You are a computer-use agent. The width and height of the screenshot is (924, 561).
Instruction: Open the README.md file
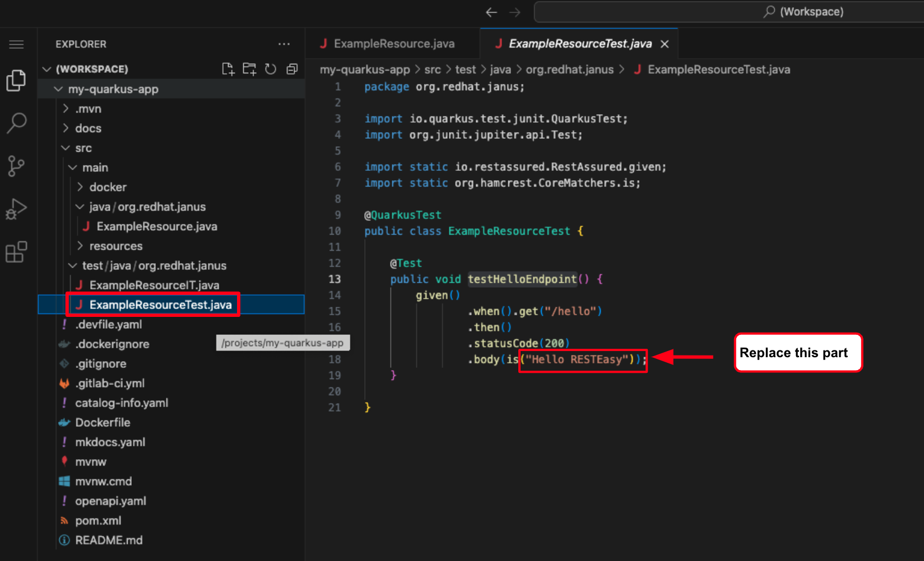tap(171, 540)
